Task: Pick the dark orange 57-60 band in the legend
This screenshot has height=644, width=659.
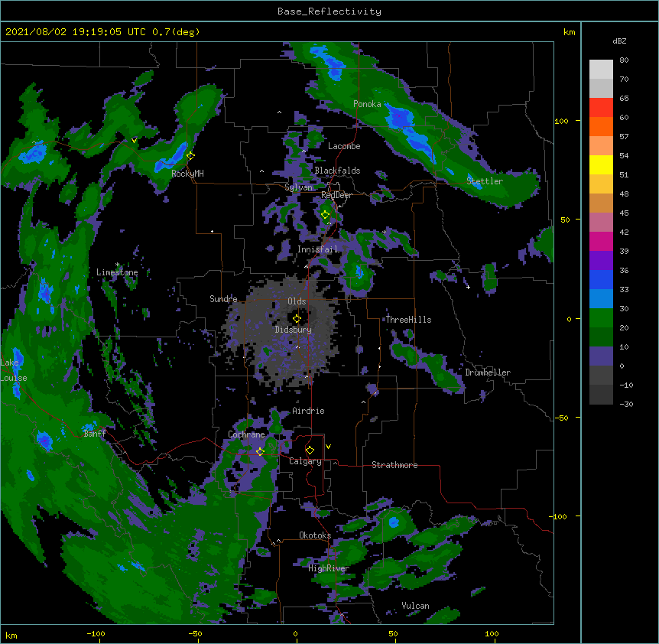Action: point(601,126)
